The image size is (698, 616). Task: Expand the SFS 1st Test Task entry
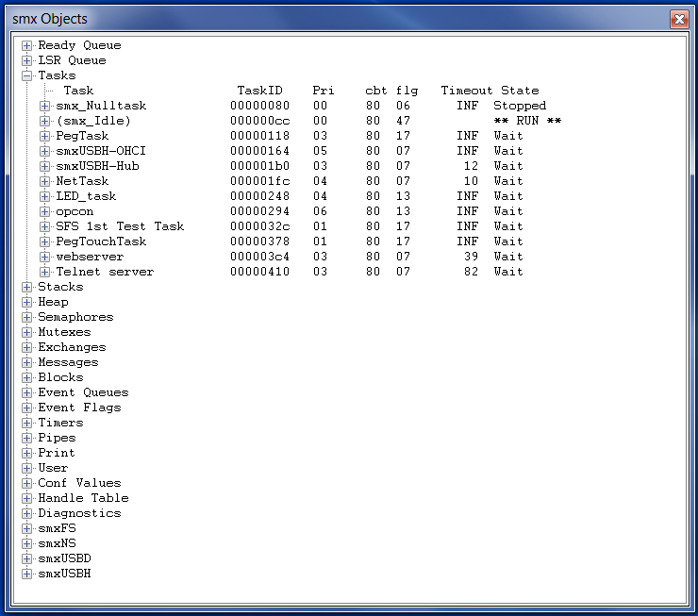pos(44,226)
